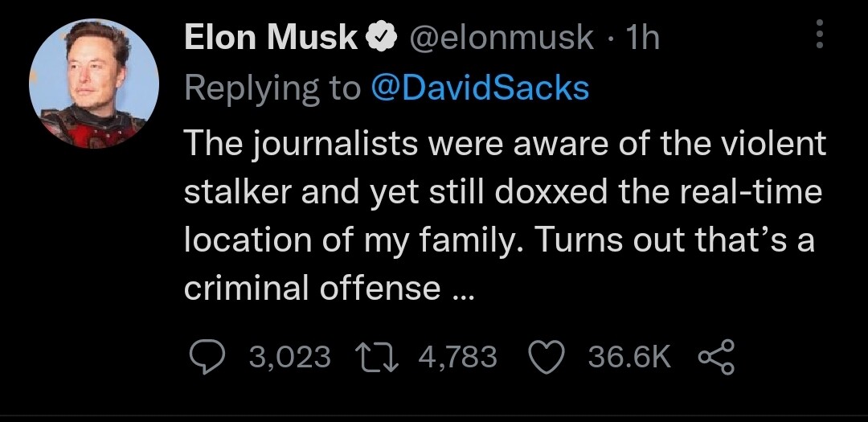This screenshot has width=868, height=422.
Task: Open the Elon Musk display name
Action: [x=271, y=38]
